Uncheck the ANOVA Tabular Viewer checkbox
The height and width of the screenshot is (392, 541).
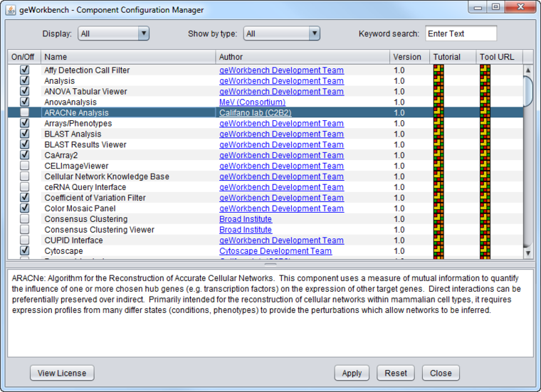(25, 92)
